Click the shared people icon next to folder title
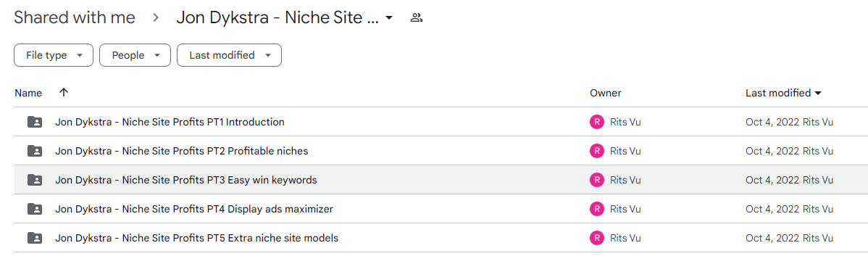 pos(417,17)
